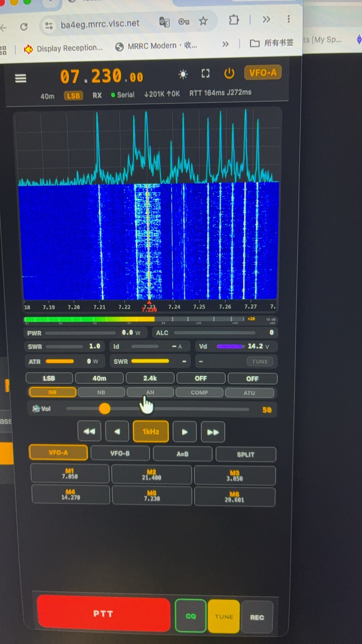This screenshot has height=644, width=362.
Task: Click the orange power icon
Action: [229, 73]
